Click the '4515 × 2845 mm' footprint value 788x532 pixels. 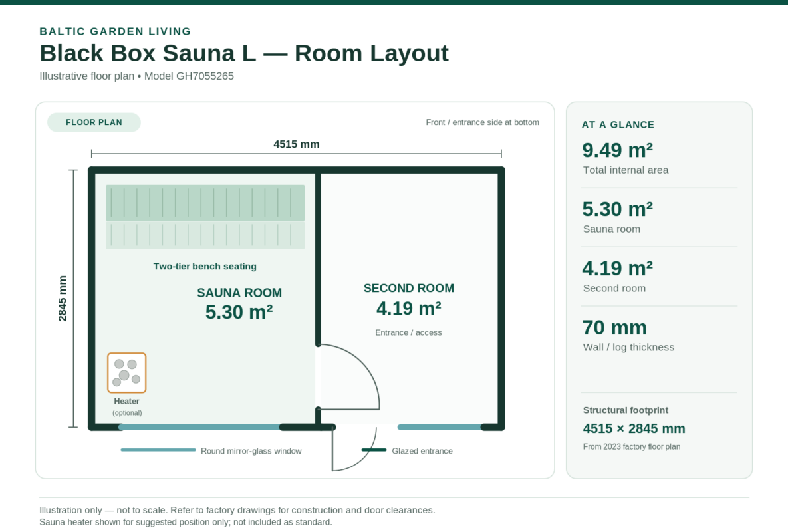coord(634,428)
